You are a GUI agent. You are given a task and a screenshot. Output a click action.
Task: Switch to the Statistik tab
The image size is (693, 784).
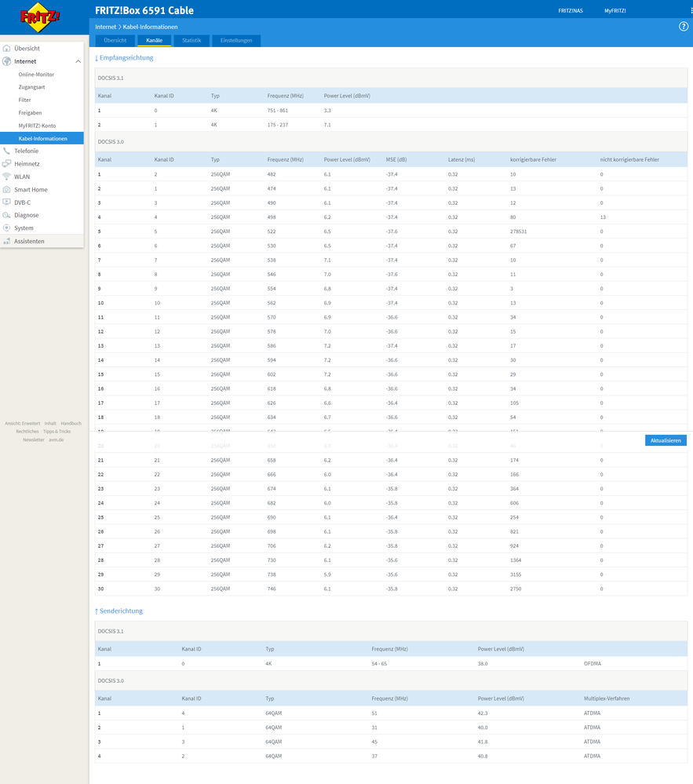point(191,40)
